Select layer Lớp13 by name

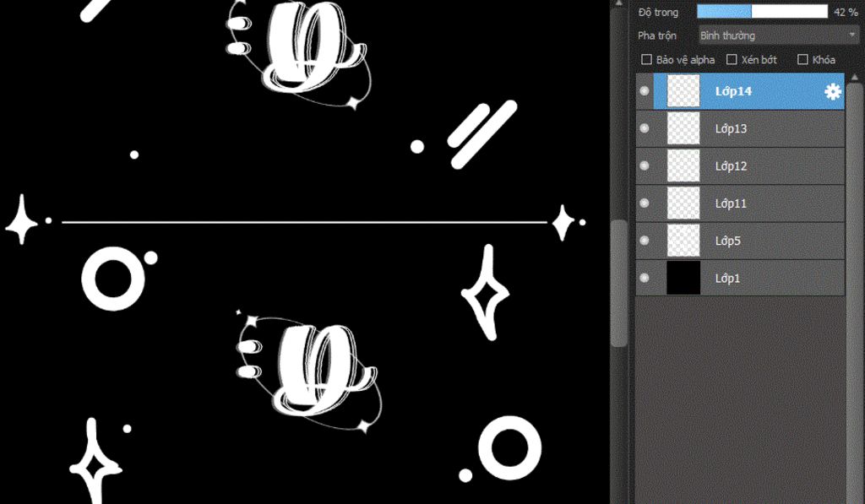coord(731,129)
